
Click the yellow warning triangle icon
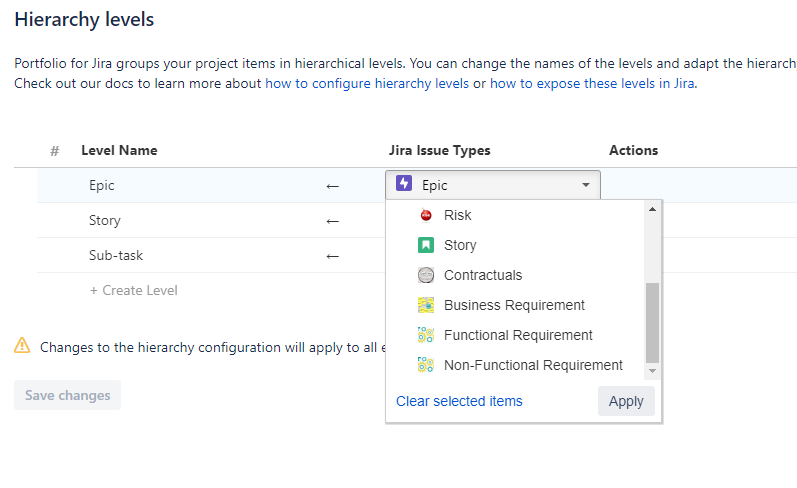tap(22, 346)
